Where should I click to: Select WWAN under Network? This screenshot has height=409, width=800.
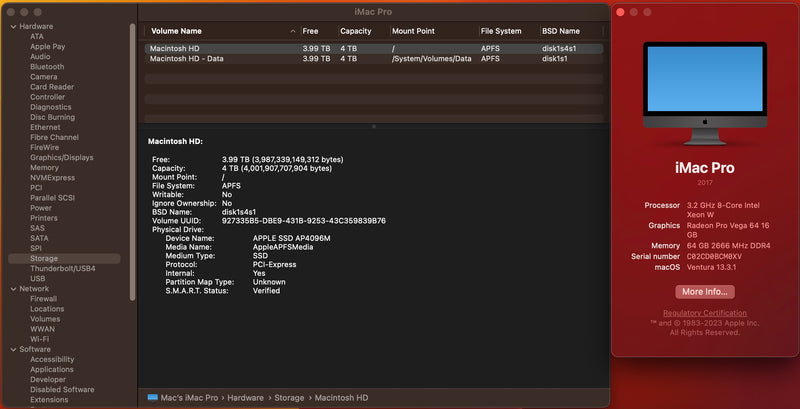coord(42,329)
